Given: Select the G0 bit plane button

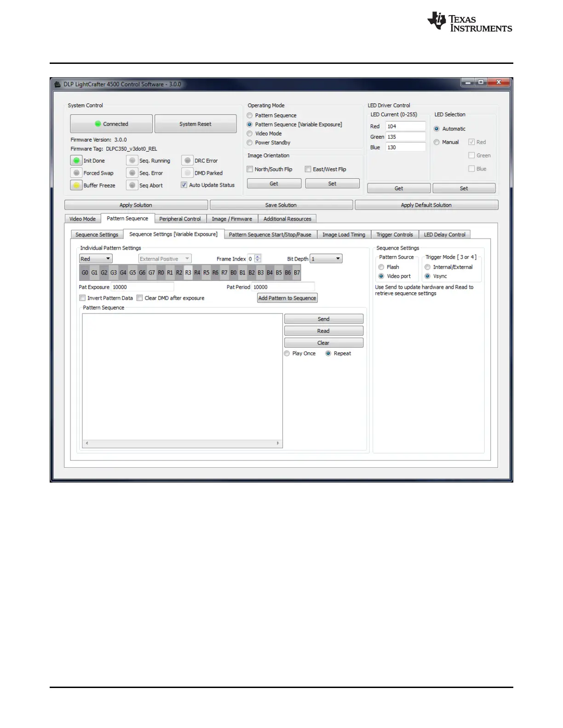Looking at the screenshot, I should (x=85, y=273).
